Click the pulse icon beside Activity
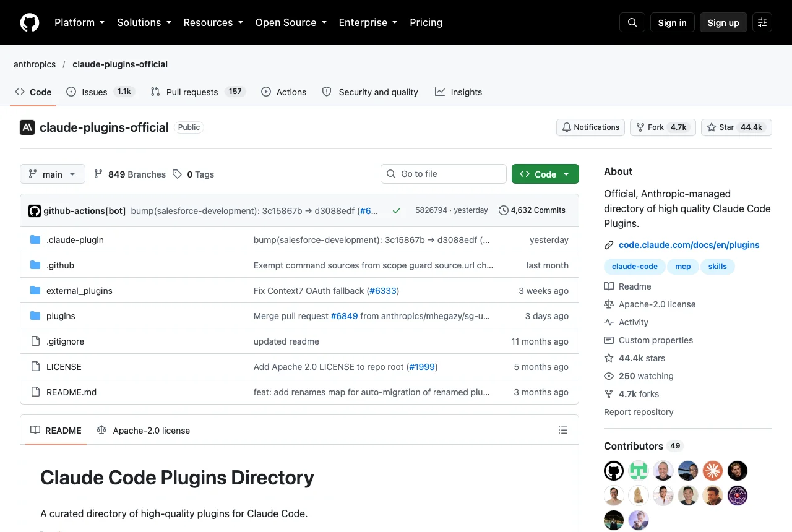Viewport: 792px width, 532px height. pos(609,322)
